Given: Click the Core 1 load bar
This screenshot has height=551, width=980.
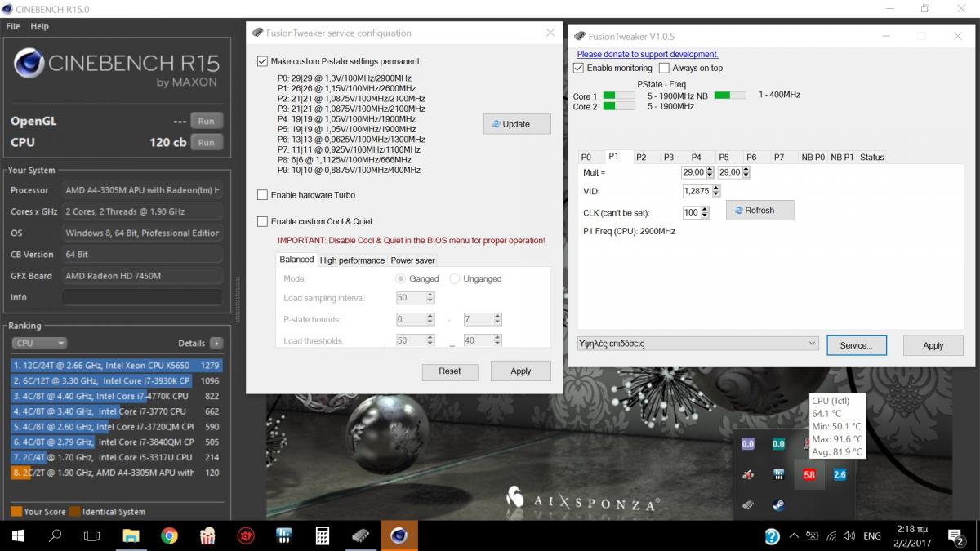Looking at the screenshot, I should pyautogui.click(x=619, y=96).
